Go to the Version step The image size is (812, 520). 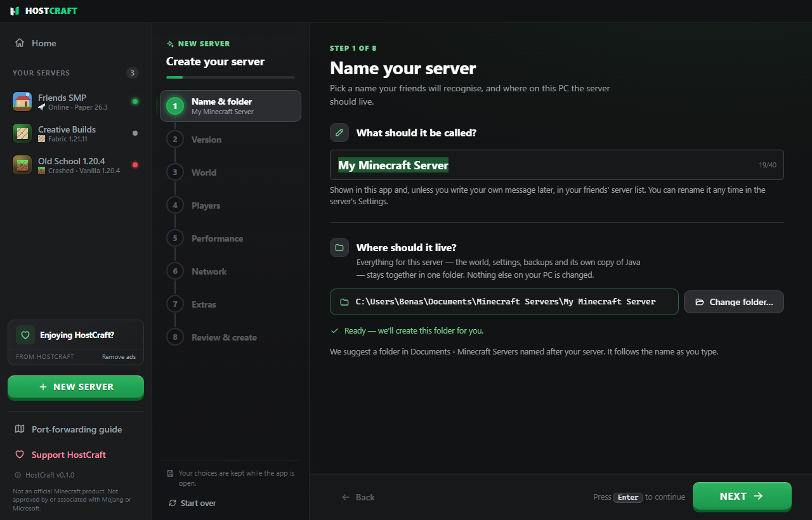tap(230, 139)
